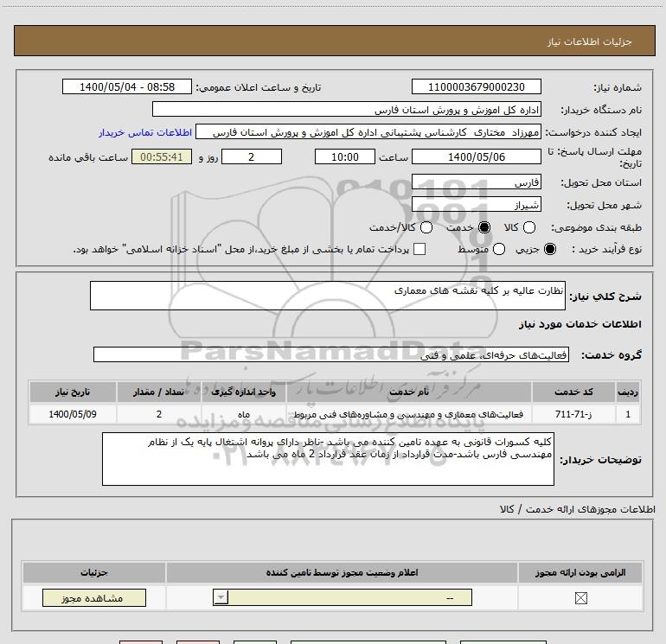Image resolution: width=666 pixels, height=644 pixels.
Task: Select the متوسط purchase type radio
Action: tap(499, 249)
